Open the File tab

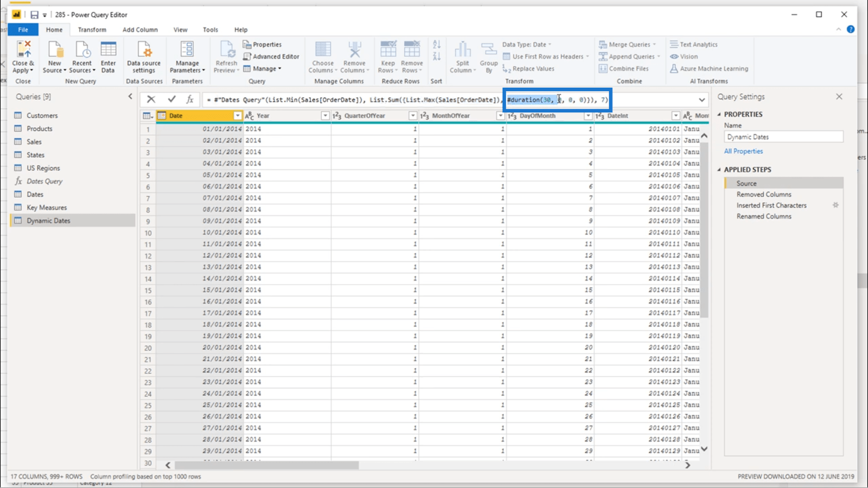point(23,30)
